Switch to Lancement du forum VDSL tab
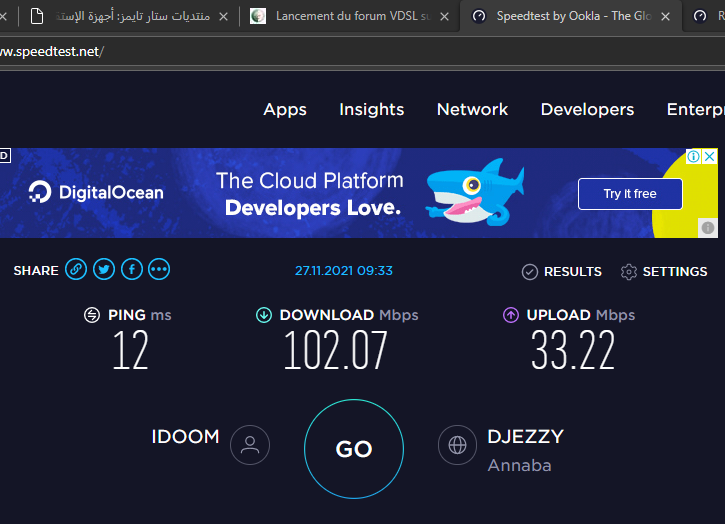 pyautogui.click(x=351, y=17)
